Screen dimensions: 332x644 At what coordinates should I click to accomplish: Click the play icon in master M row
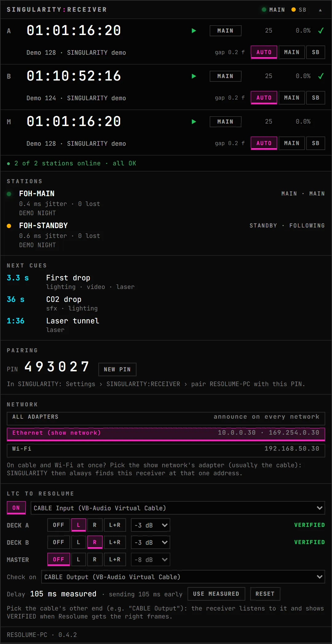(x=194, y=122)
